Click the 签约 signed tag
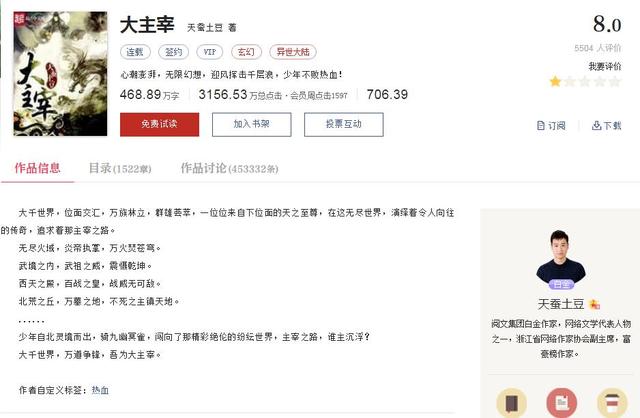The width and height of the screenshot is (640, 418). click(x=173, y=50)
